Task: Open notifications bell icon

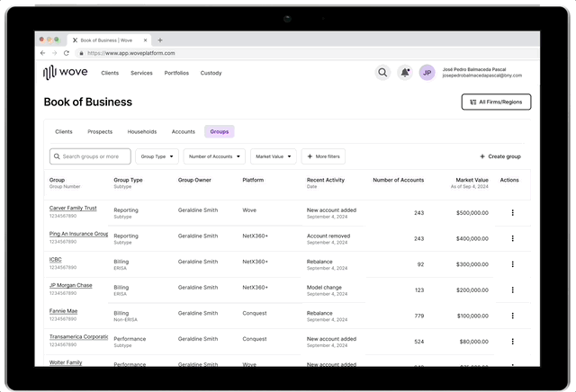Action: [405, 73]
